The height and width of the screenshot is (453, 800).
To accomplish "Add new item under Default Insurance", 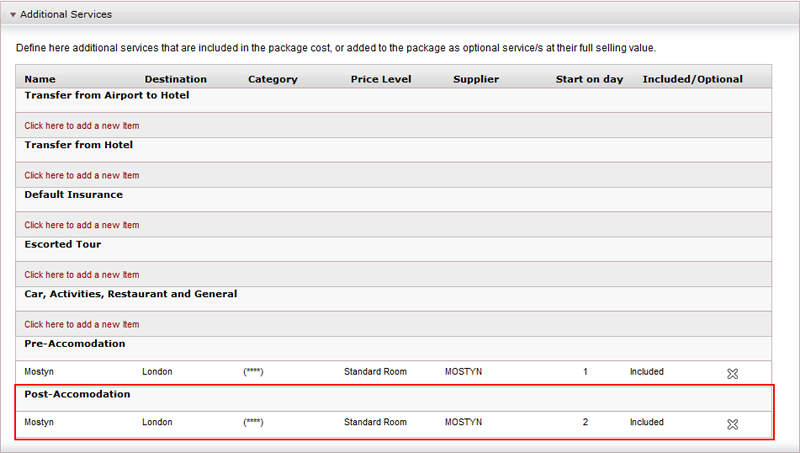I will (82, 225).
